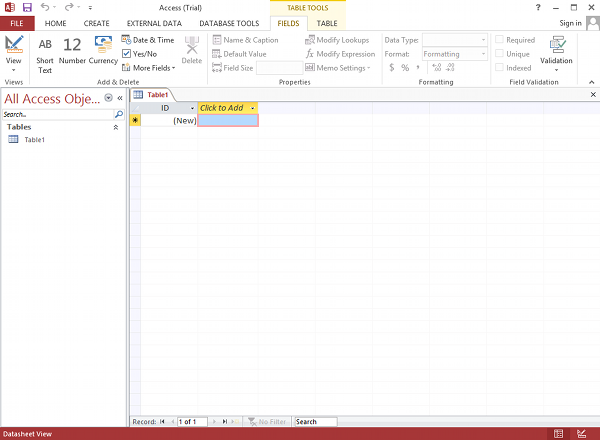Open Name & Caption properties

point(246,40)
